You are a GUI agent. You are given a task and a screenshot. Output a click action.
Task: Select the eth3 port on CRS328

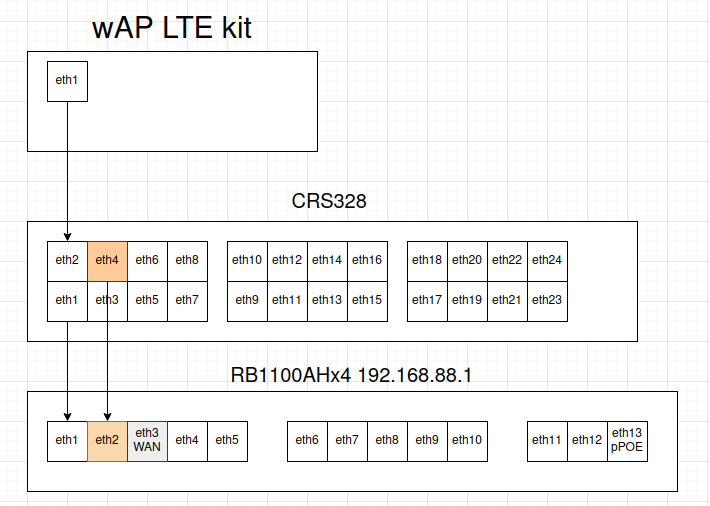(x=107, y=301)
